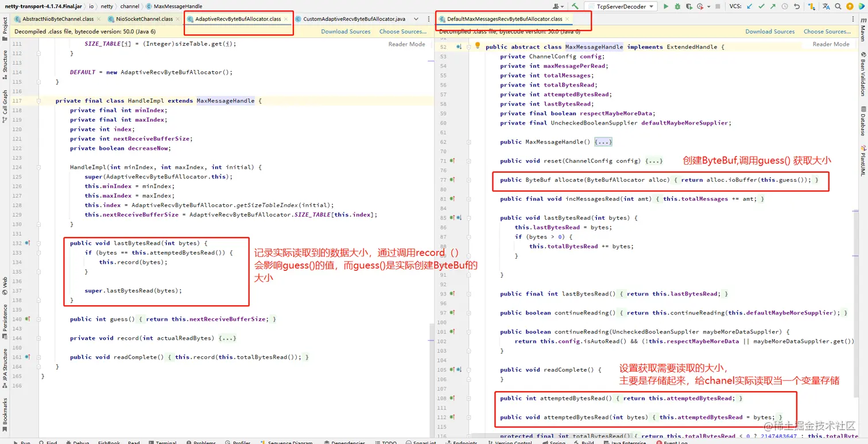Image resolution: width=868 pixels, height=444 pixels.
Task: Expand folded reset(ChannelConfig config) body
Action: click(654, 161)
